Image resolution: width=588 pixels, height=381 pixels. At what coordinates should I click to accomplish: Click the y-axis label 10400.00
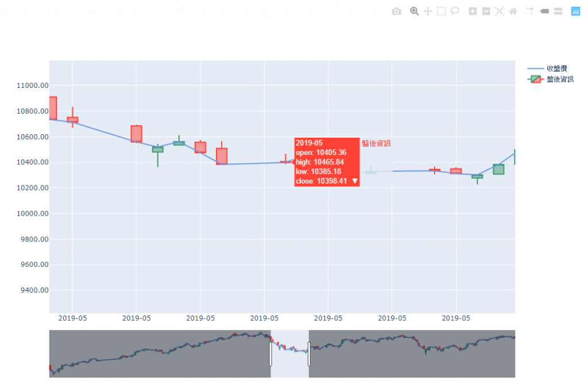[33, 162]
